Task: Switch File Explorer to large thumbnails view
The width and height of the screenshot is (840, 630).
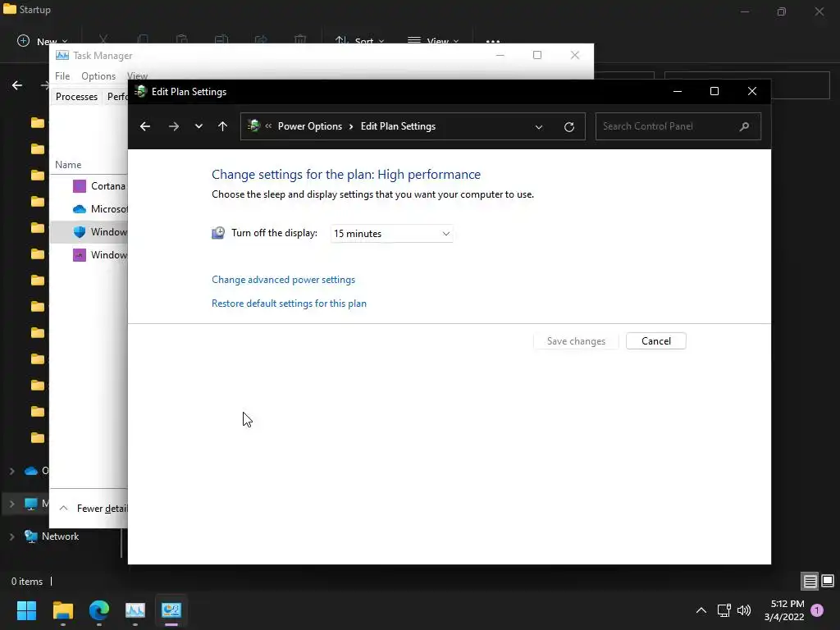Action: pyautogui.click(x=828, y=581)
